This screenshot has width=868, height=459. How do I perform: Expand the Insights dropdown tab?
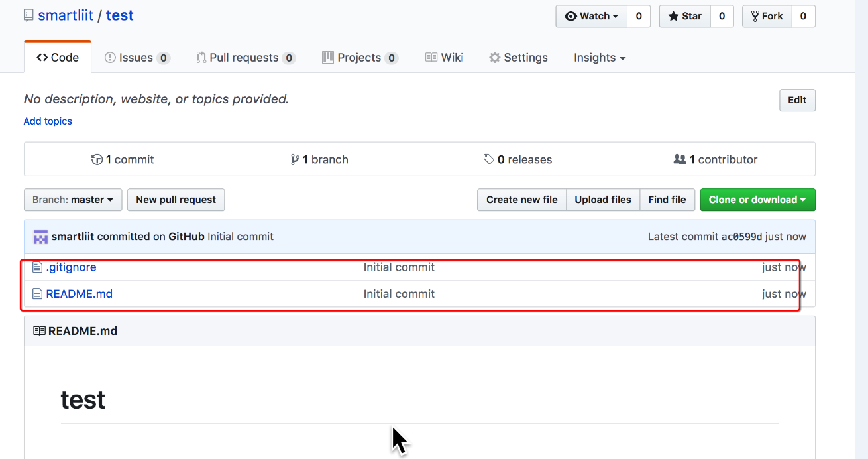click(x=600, y=58)
